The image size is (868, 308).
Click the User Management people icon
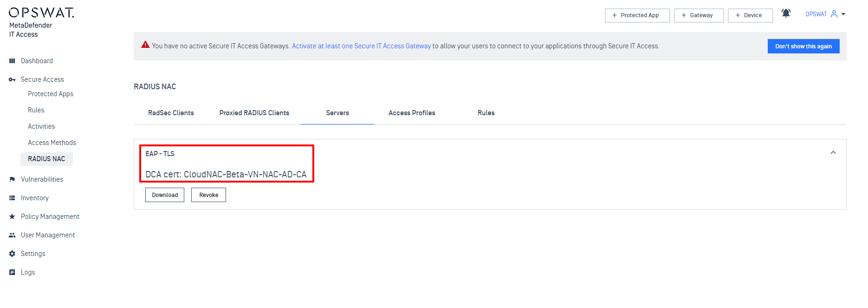12,235
